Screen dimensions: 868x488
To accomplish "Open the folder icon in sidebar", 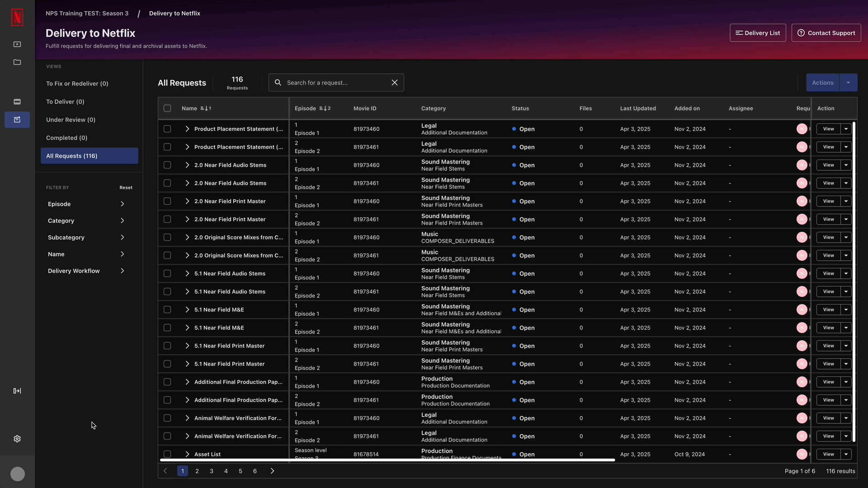I will tap(17, 62).
